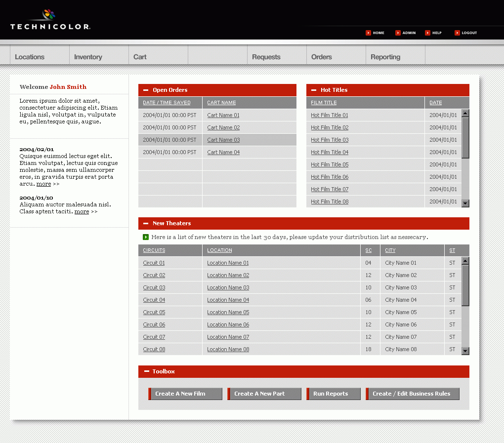Sort Hot Titles by FILM TITLE
Viewport: 504px width, 443px height.
click(x=324, y=103)
